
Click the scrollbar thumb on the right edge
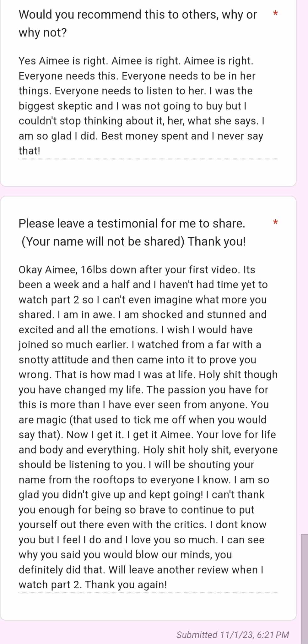tap(304, 588)
